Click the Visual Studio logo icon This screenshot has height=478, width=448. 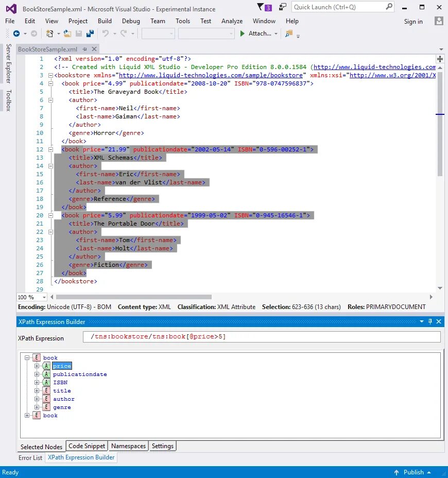[x=11, y=9]
